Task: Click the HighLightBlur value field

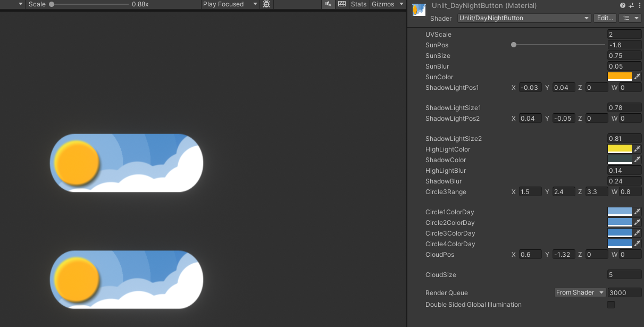Action: click(x=624, y=171)
